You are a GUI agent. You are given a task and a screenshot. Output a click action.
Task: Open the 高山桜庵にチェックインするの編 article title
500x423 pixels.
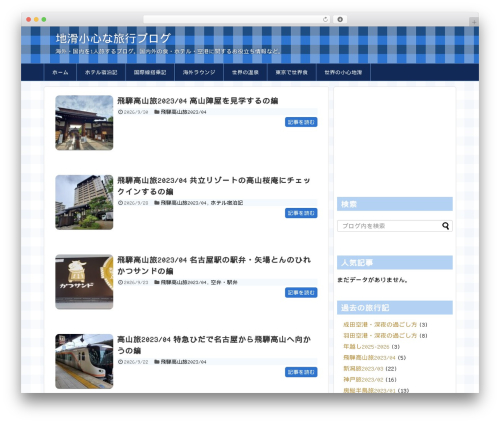[x=214, y=186]
